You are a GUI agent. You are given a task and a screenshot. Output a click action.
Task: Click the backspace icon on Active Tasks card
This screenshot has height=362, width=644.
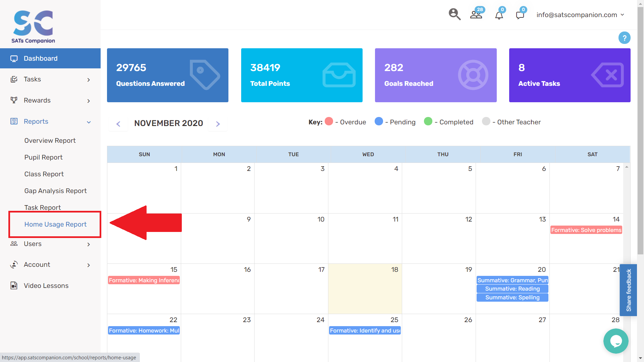point(607,75)
